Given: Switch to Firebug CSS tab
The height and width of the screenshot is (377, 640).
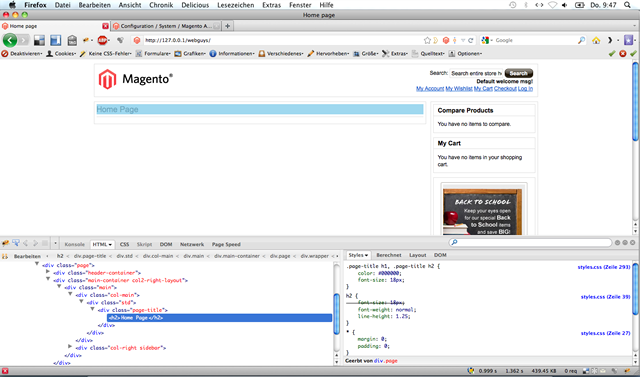Looking at the screenshot, I should (x=124, y=244).
